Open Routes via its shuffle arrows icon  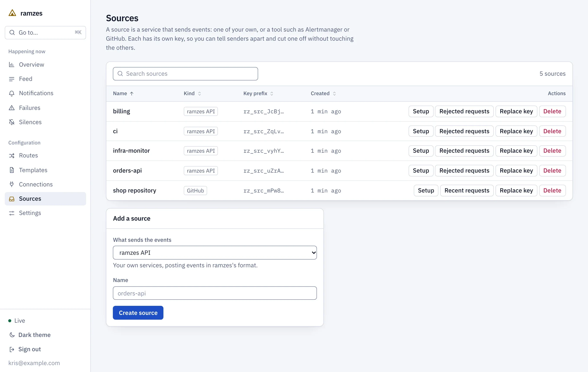[x=11, y=156]
